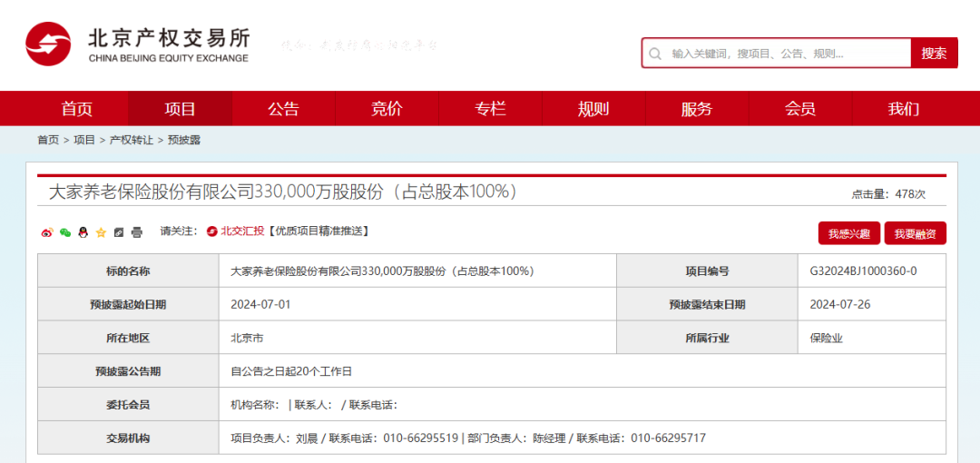Click the 我感兴趣 button
This screenshot has height=463, width=980.
(x=848, y=233)
